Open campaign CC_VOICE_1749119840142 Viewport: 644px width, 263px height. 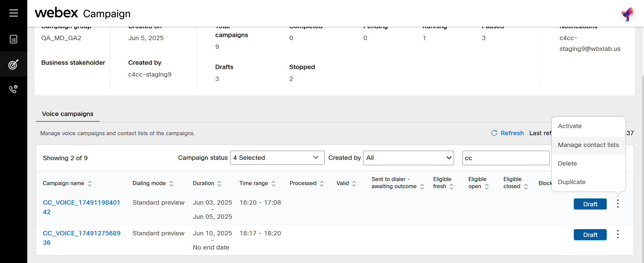click(x=82, y=207)
